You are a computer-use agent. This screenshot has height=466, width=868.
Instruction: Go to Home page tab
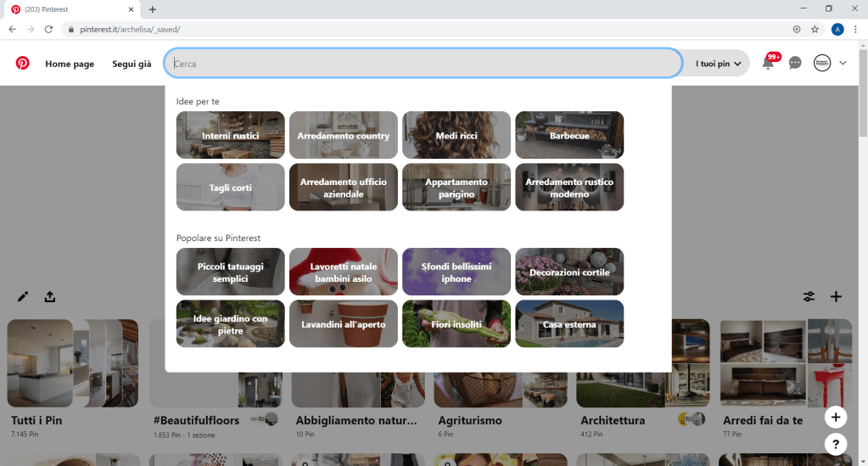pos(70,64)
